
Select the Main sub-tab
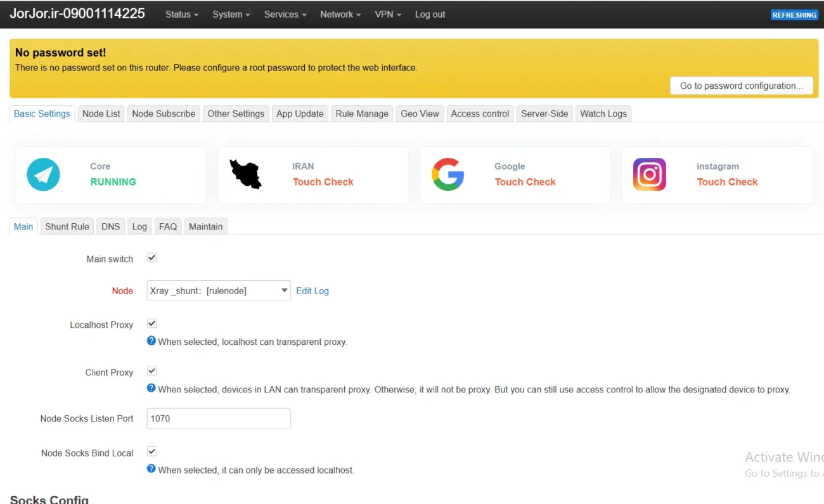[23, 227]
